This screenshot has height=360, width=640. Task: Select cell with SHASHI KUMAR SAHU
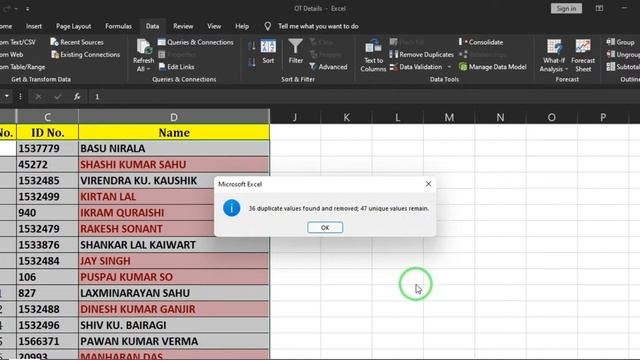click(x=174, y=164)
